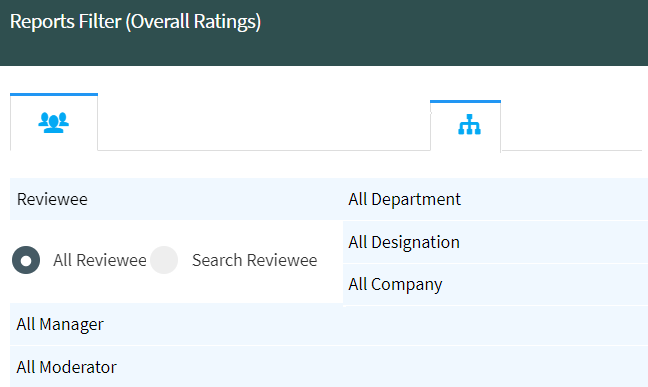Screen dimensions: 648x387
Task: Click the Reports Filter (Overall Ratings) title
Action: tap(136, 22)
